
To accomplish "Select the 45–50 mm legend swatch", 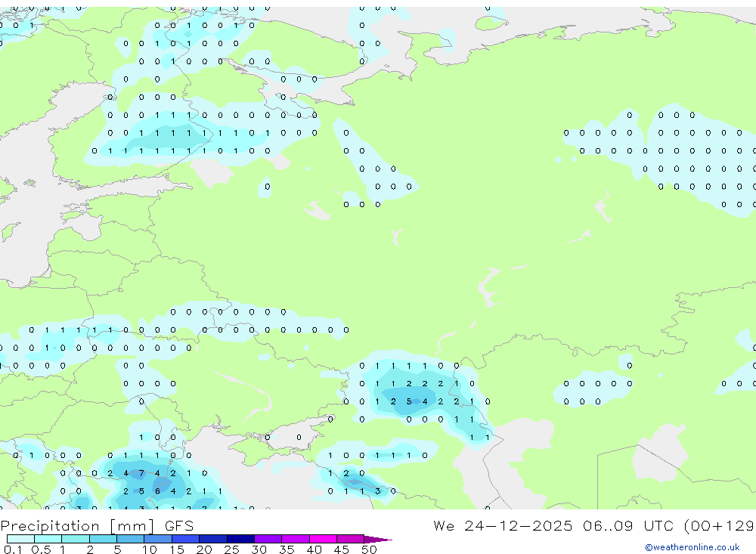I will (351, 539).
